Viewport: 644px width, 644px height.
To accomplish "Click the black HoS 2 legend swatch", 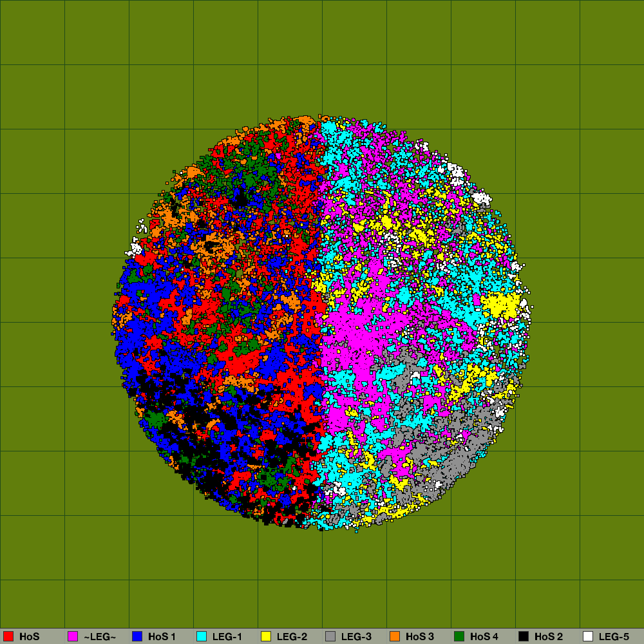I will [x=524, y=636].
